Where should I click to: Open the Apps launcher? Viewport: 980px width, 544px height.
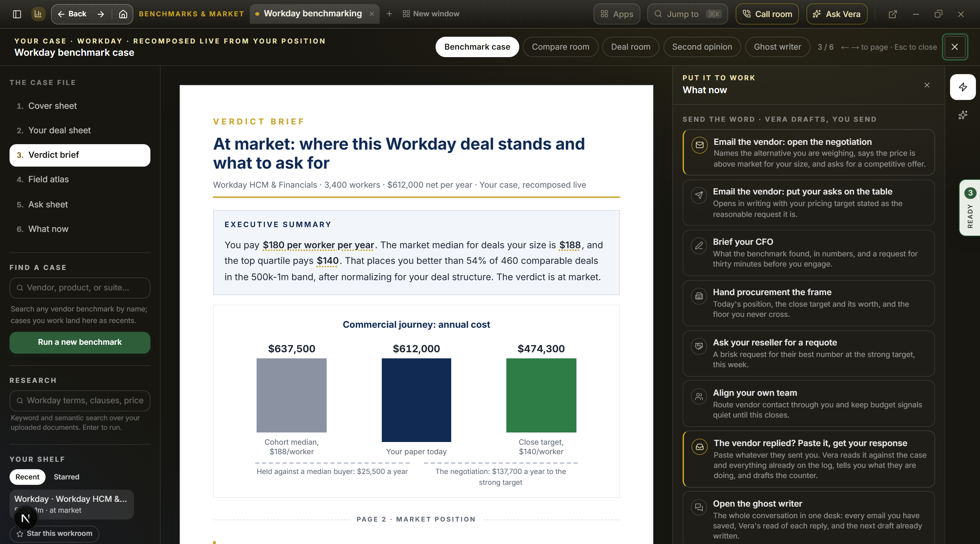[617, 14]
